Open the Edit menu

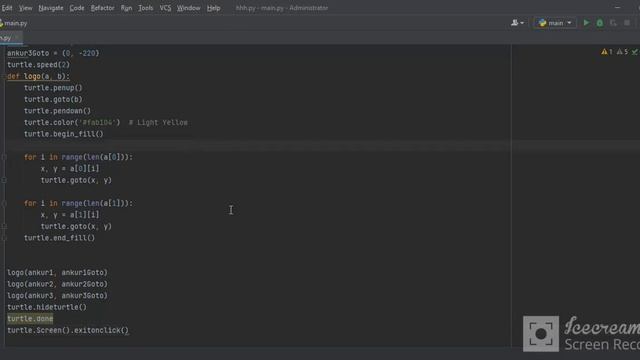7,8
